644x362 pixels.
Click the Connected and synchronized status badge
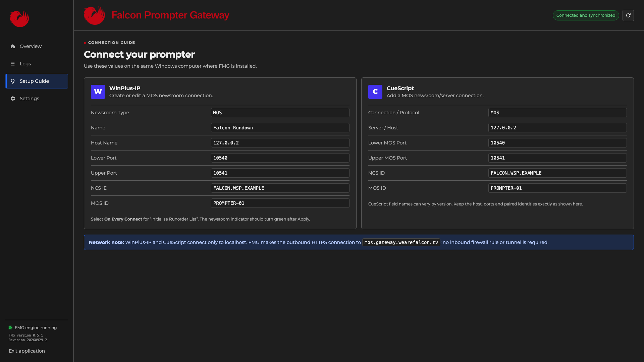click(586, 15)
